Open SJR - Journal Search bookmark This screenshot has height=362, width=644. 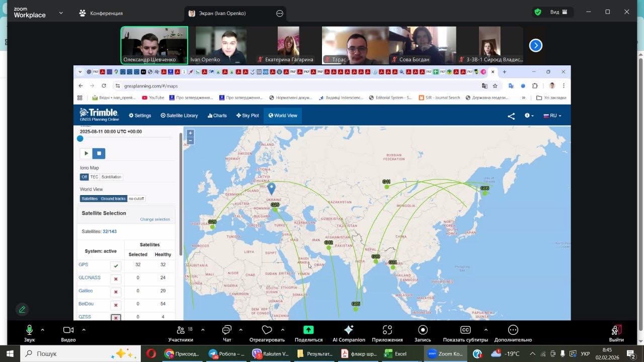tap(440, 98)
